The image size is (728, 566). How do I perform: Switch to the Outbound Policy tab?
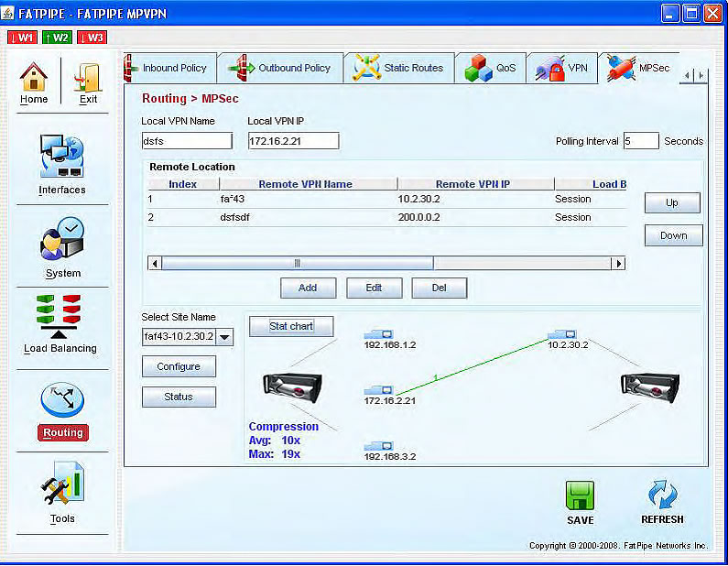(x=281, y=68)
